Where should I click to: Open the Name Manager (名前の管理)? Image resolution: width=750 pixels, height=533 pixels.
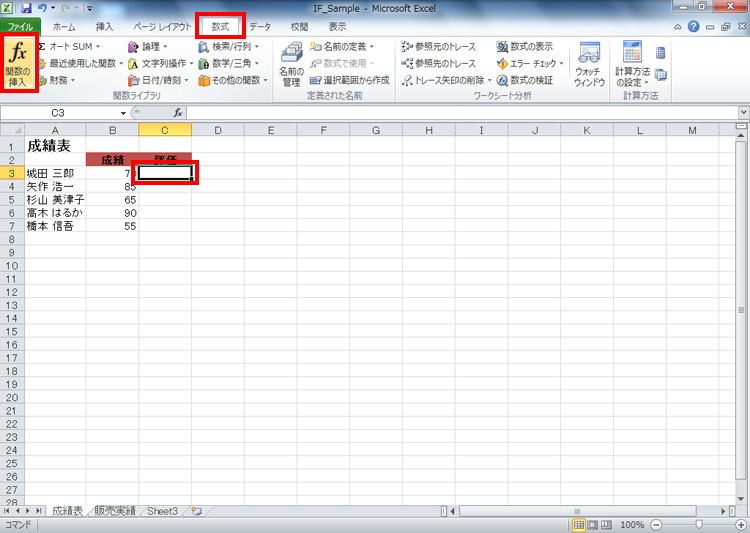291,64
